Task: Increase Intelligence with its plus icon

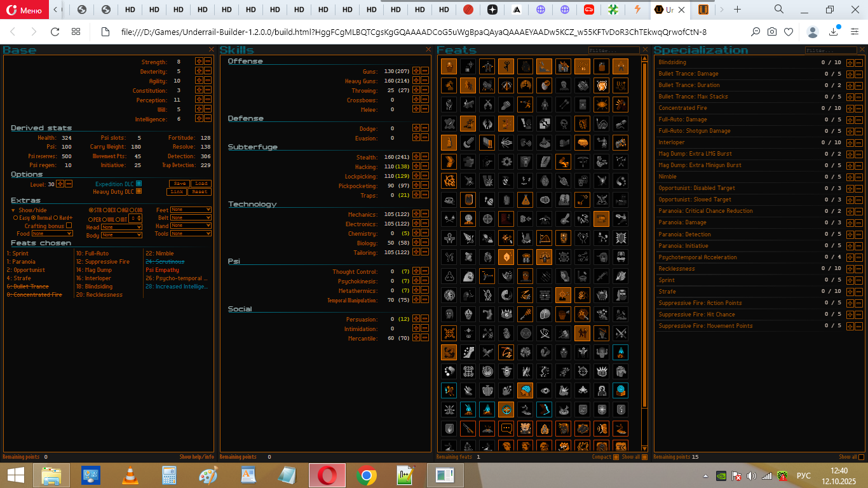Action: 199,119
